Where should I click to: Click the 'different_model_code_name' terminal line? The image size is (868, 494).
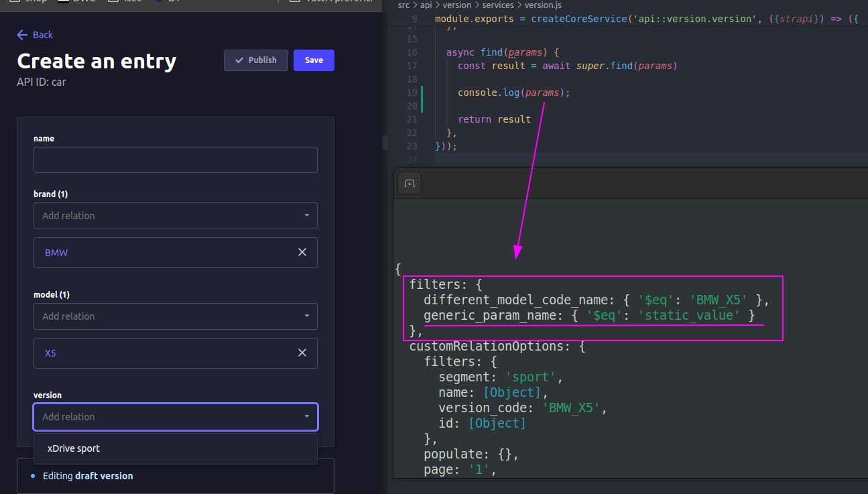coord(597,300)
